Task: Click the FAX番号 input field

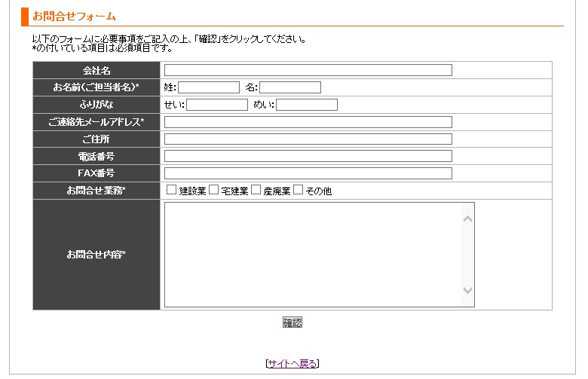Action: coord(308,173)
